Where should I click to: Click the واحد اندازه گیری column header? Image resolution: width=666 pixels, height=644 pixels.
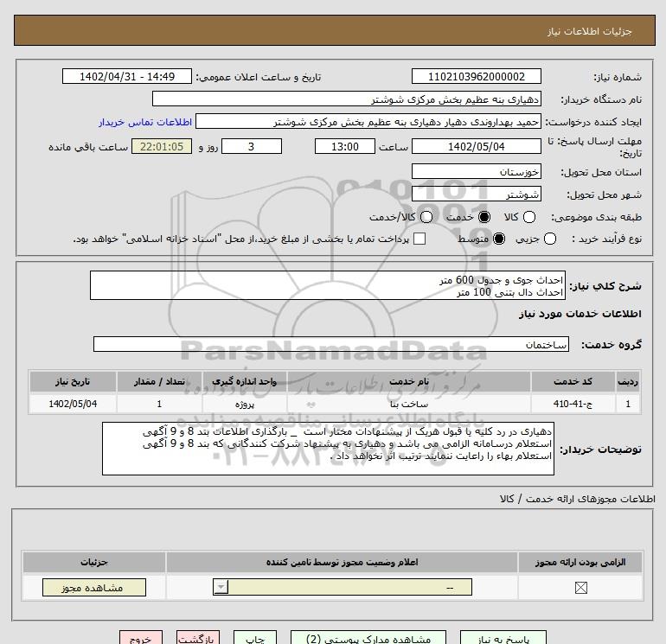(x=245, y=381)
